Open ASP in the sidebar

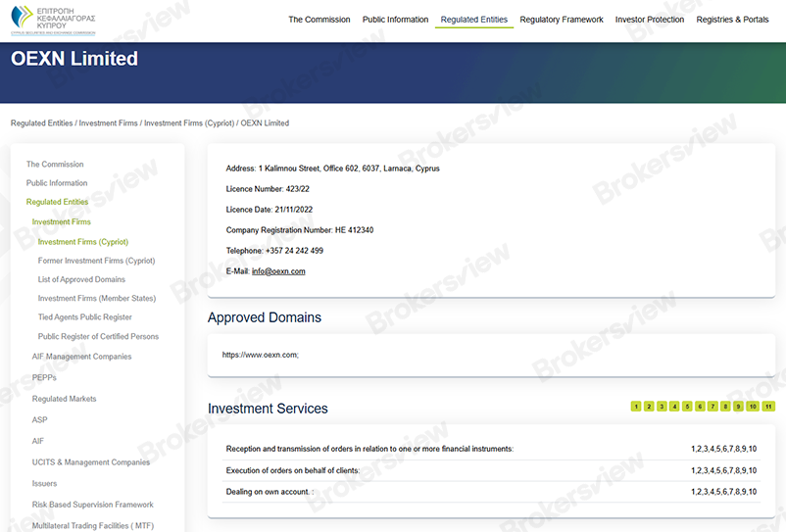pos(39,419)
